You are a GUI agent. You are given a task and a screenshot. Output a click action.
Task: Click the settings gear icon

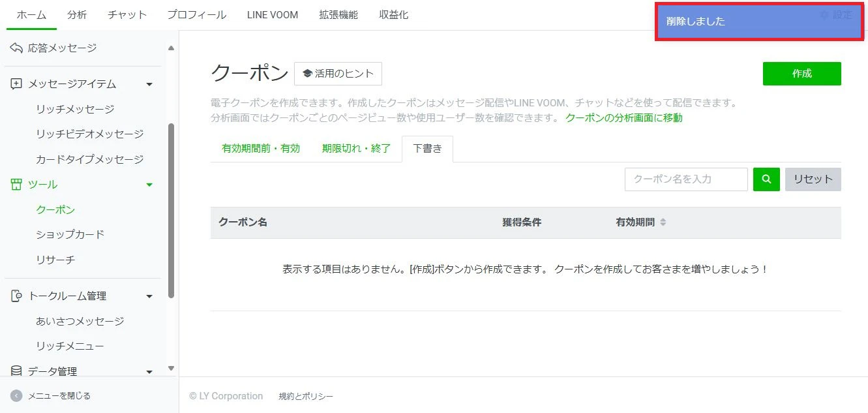(x=824, y=14)
